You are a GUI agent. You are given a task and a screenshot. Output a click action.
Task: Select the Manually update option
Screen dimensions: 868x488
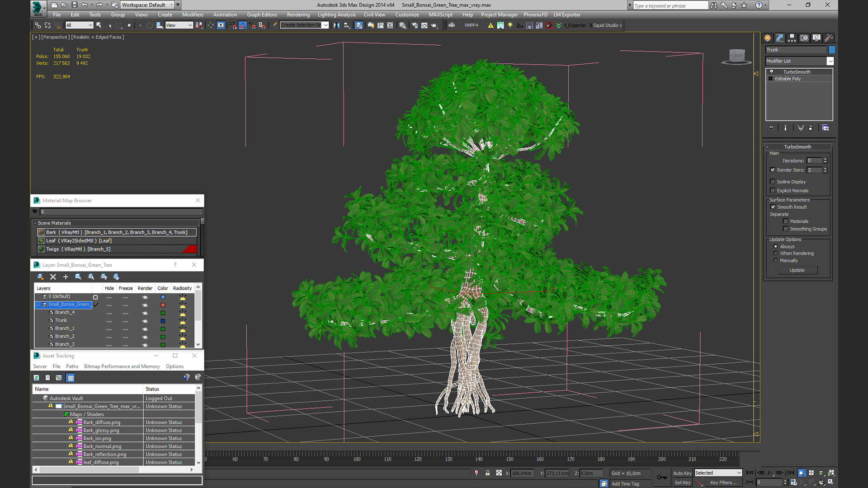click(x=775, y=261)
